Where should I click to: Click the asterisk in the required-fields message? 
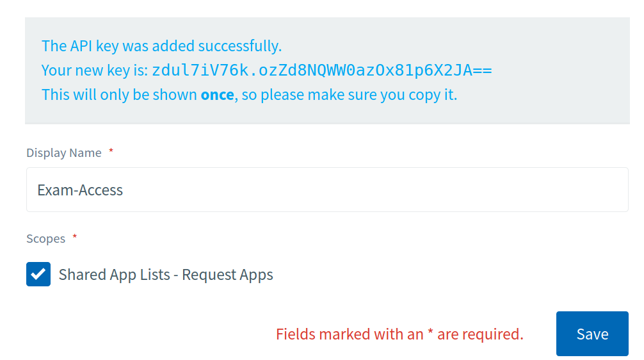tap(430, 332)
